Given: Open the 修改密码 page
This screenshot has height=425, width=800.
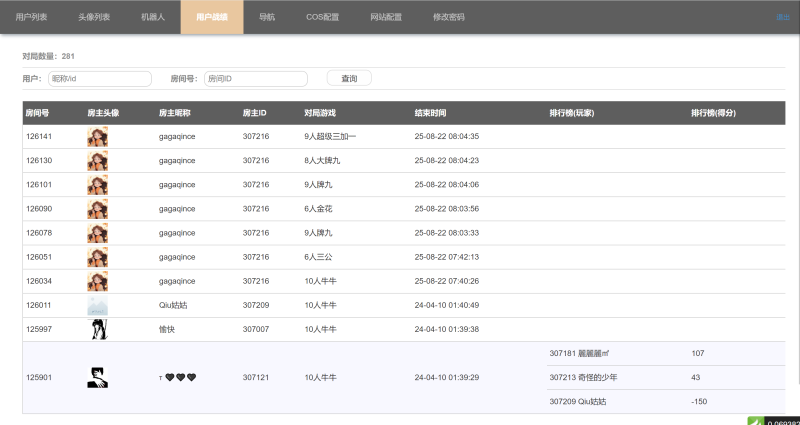Looking at the screenshot, I should [x=448, y=17].
